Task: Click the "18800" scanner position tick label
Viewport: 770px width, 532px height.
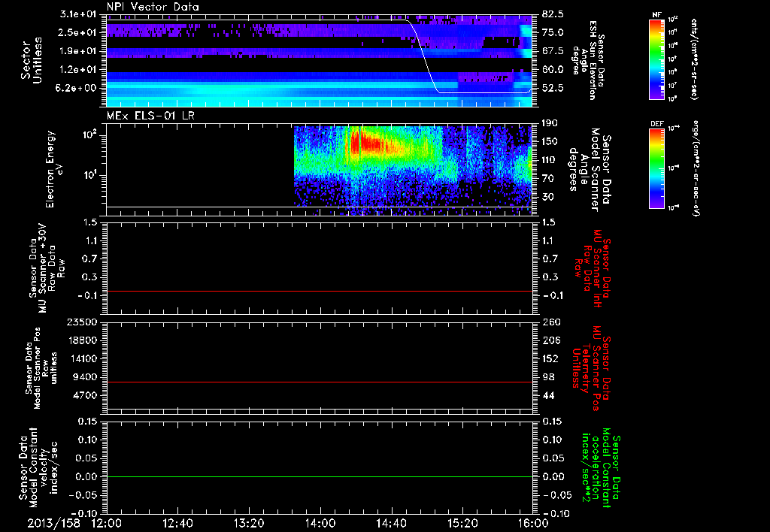Action: click(83, 340)
